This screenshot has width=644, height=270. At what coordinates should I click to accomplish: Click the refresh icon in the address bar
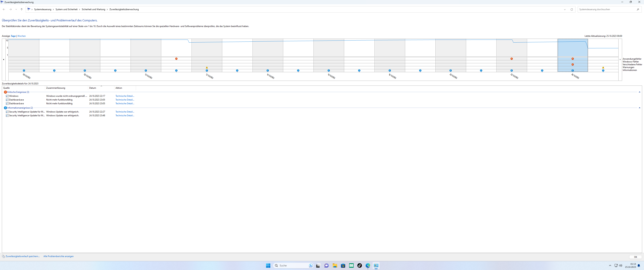point(572,10)
